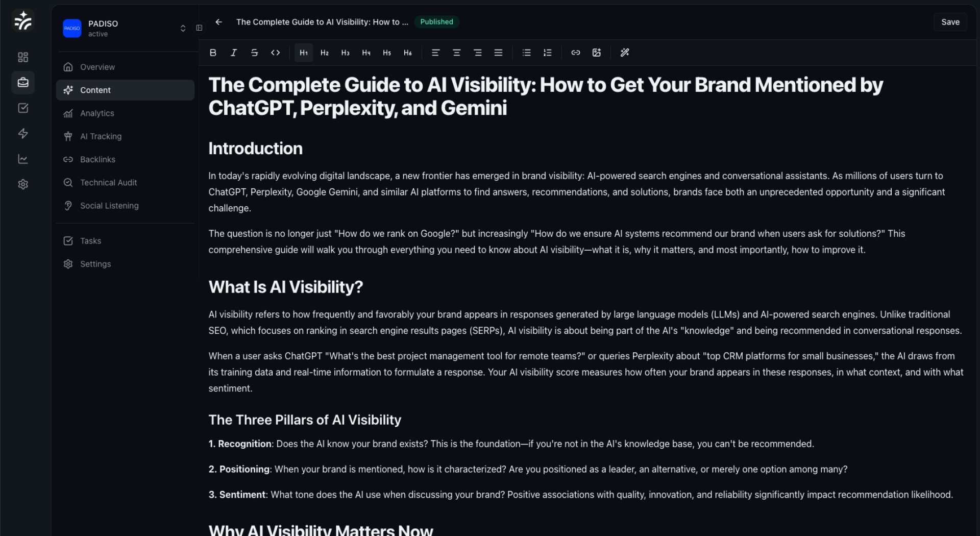The height and width of the screenshot is (536, 980).
Task: Open the Technical Audit page
Action: coord(108,182)
